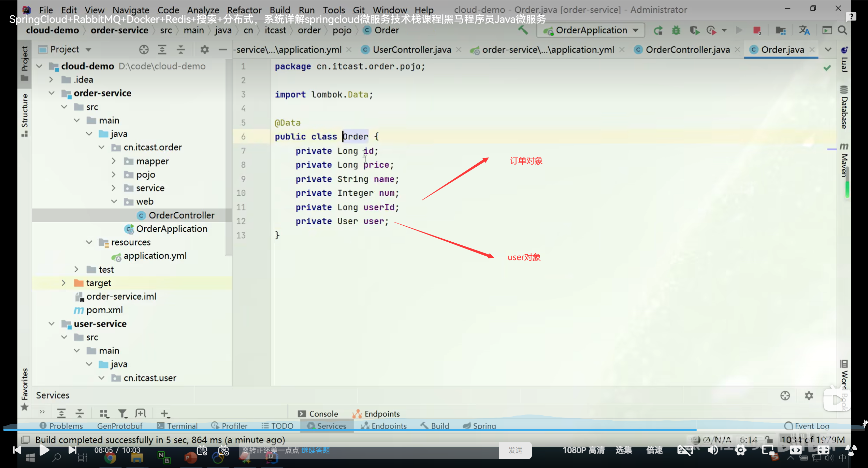Click the Search Everywhere magnifier icon
This screenshot has width=868, height=468.
click(842, 30)
